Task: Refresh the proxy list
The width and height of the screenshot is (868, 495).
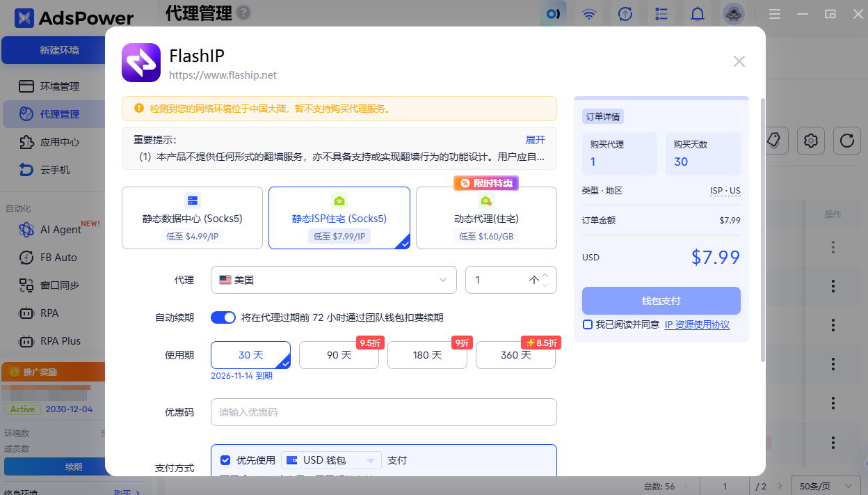Action: coord(846,141)
